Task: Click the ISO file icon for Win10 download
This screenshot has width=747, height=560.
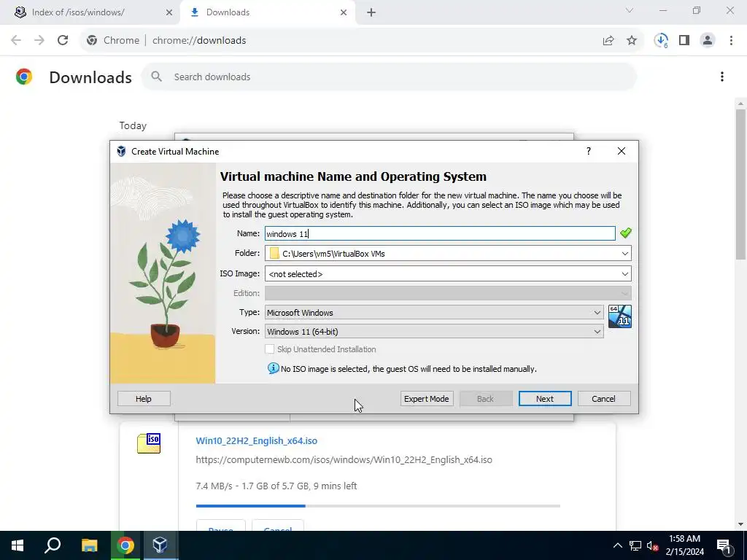Action: [x=149, y=443]
